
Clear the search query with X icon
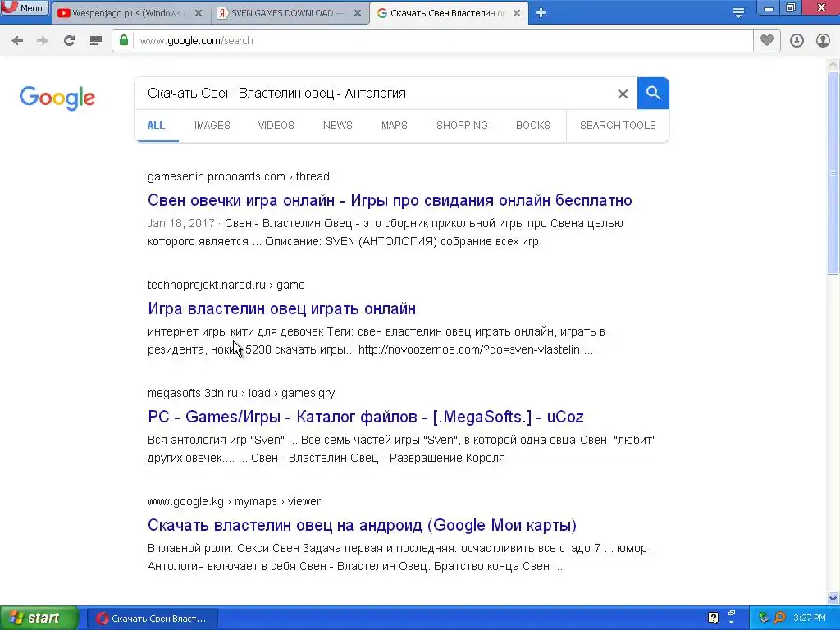click(623, 94)
